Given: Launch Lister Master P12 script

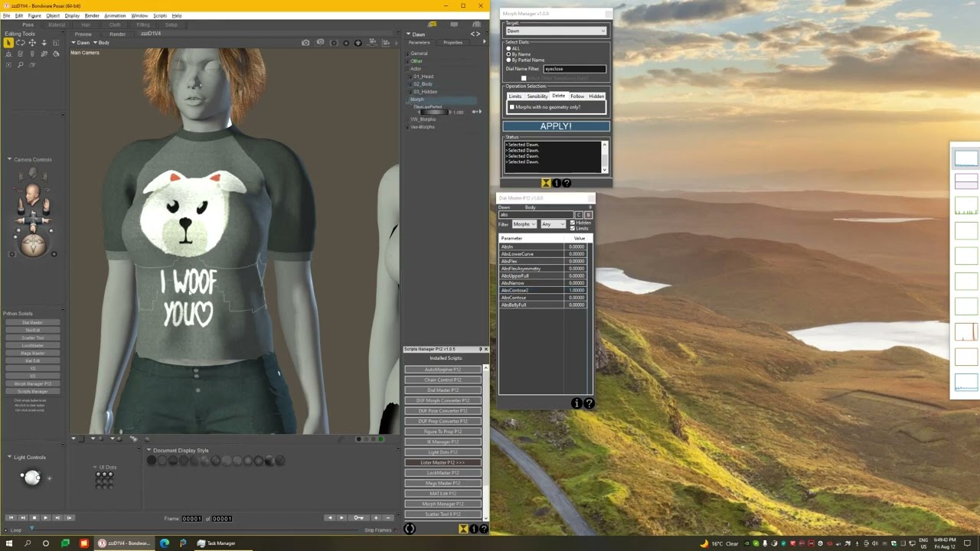Looking at the screenshot, I should (x=443, y=462).
